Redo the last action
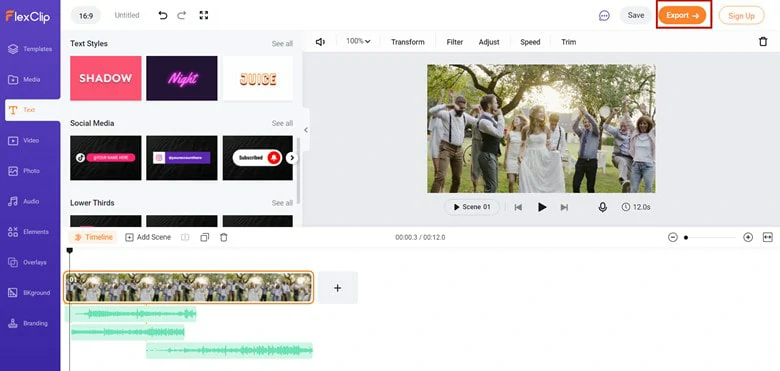Viewport: 780px width, 371px height. click(182, 15)
